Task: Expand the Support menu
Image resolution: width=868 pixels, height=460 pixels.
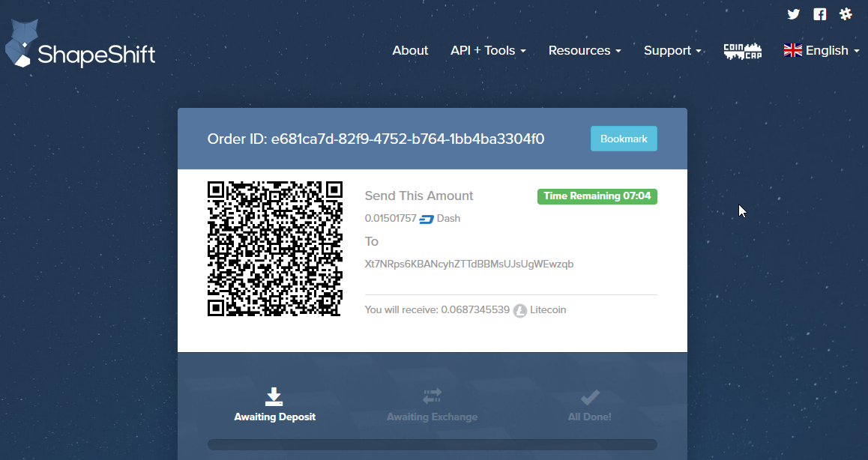Action: [672, 50]
